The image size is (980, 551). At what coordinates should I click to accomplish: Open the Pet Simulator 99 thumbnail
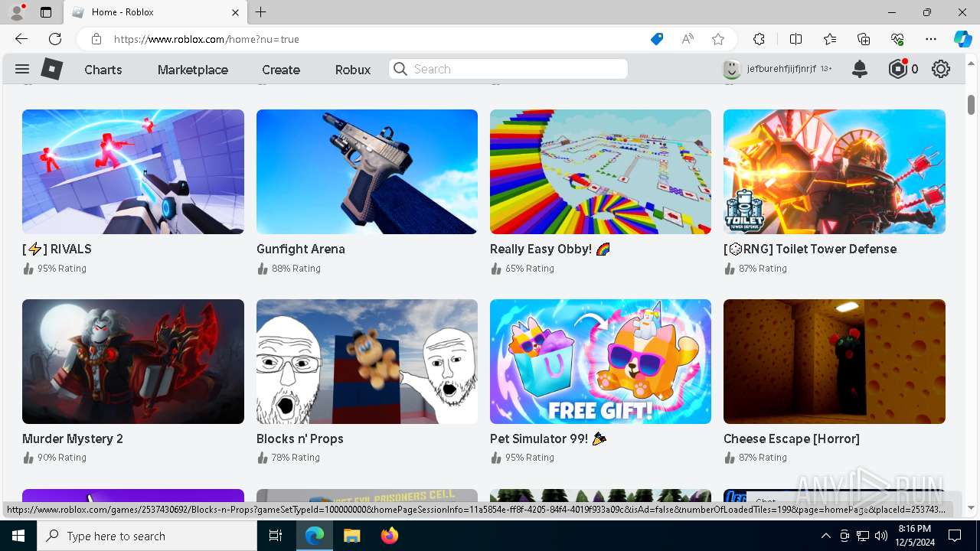pos(600,361)
